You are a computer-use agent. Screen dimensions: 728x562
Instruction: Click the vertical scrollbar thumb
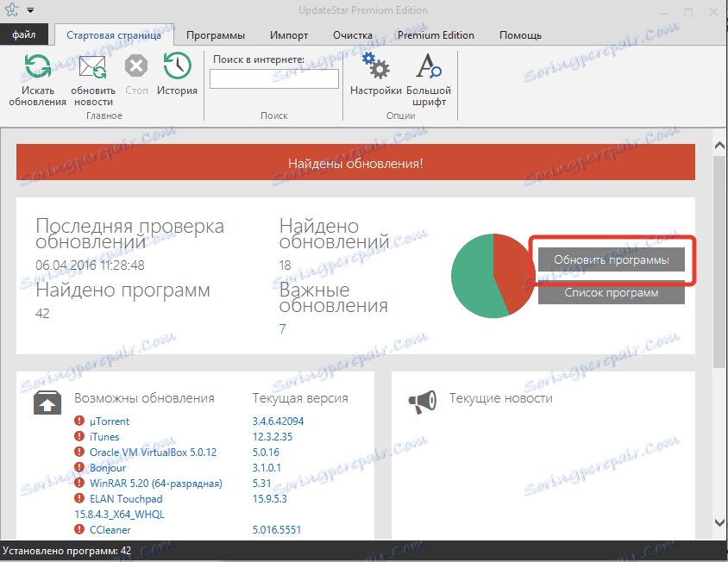tap(719, 261)
